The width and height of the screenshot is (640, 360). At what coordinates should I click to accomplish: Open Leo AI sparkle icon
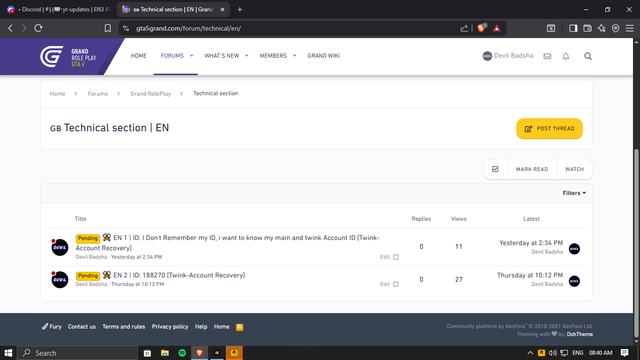(x=602, y=28)
